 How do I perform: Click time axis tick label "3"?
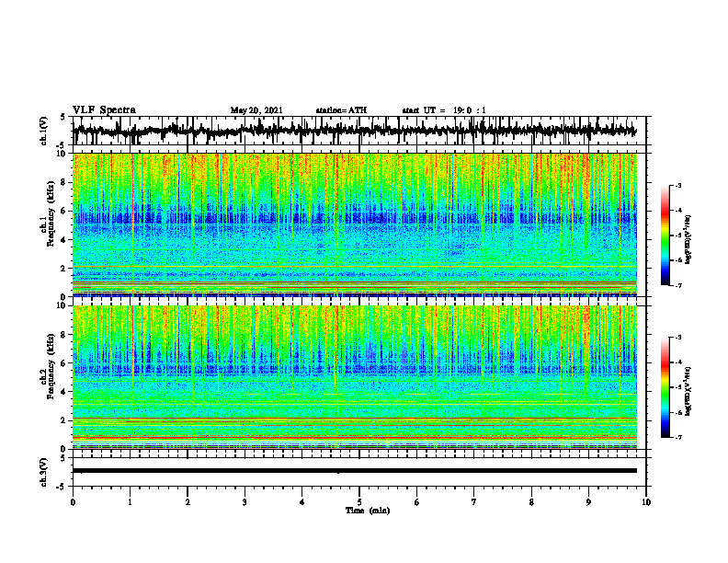[245, 502]
